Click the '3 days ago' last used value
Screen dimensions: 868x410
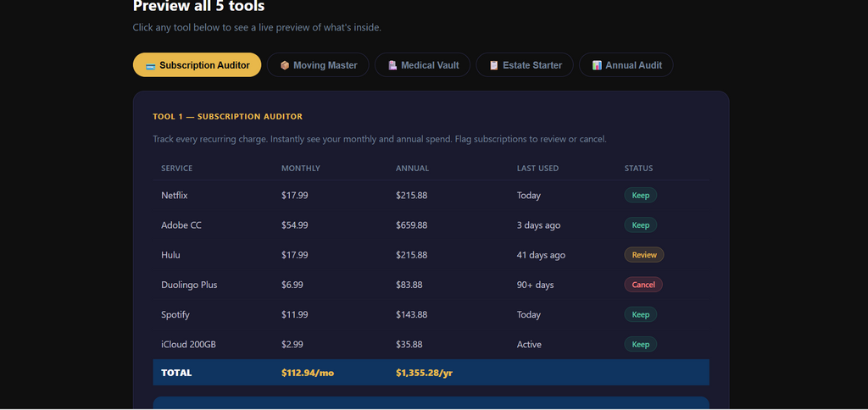coord(538,225)
